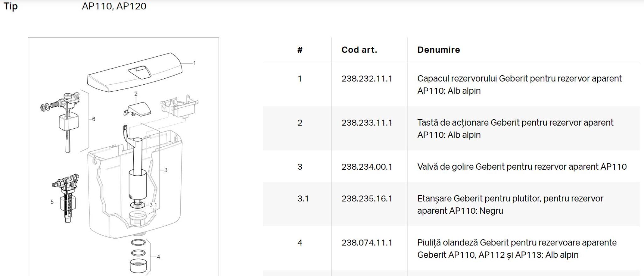The height and width of the screenshot is (276, 644).
Task: Open article code 238.233.11.1
Action: pos(367,123)
